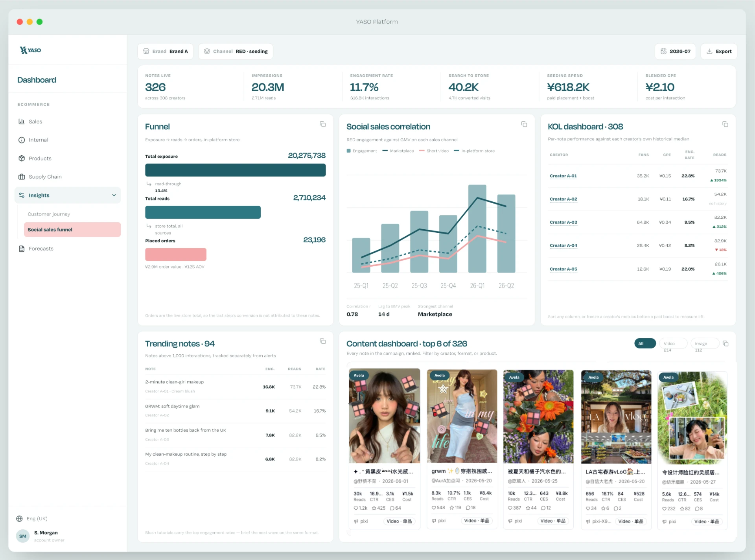755x560 pixels.
Task: Open the Brand A selector
Action: point(165,52)
